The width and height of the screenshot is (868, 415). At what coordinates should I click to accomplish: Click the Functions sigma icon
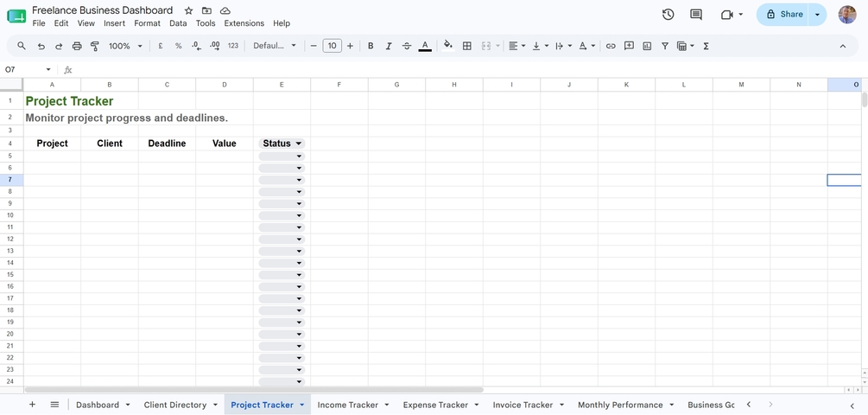[706, 46]
